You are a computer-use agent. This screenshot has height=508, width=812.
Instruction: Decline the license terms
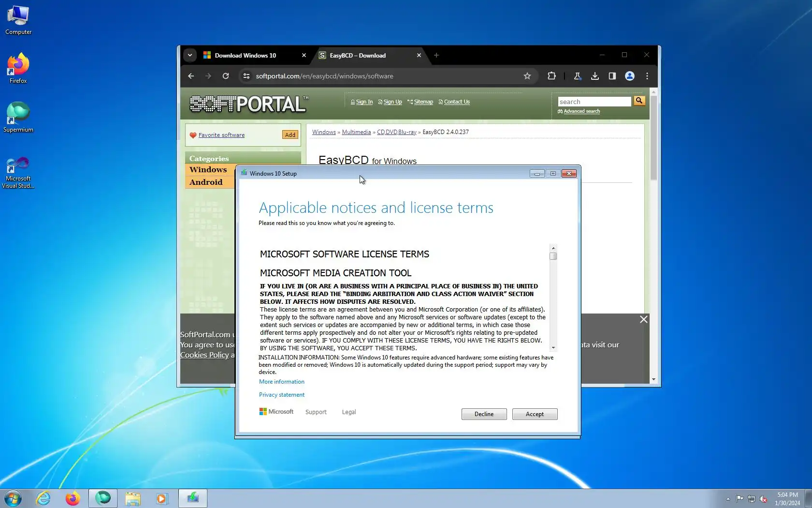click(x=484, y=414)
